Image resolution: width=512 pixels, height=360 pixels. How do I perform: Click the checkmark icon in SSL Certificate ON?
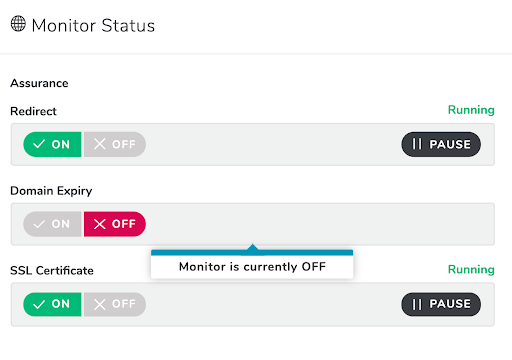click(x=39, y=304)
